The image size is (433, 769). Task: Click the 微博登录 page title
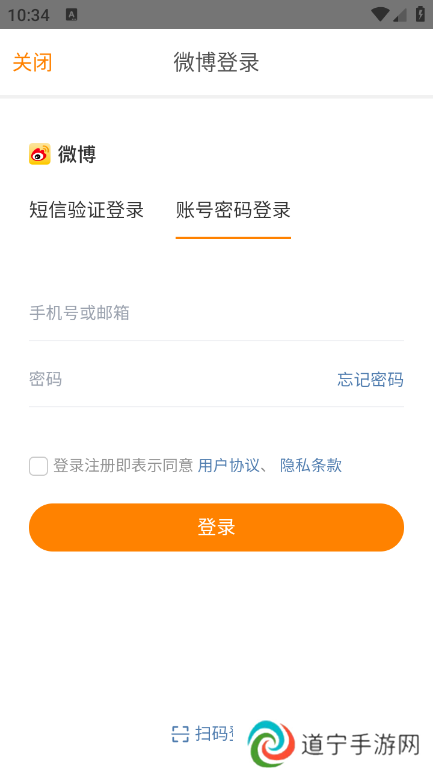[216, 62]
